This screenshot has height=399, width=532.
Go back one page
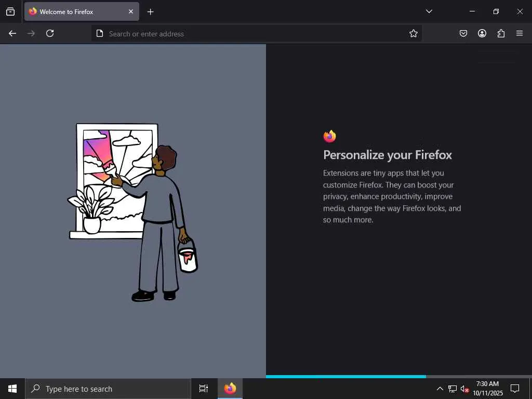12,33
